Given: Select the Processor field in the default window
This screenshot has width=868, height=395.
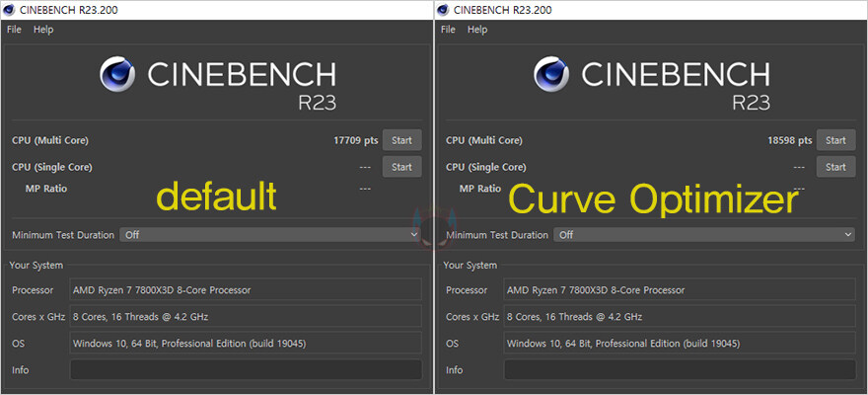Looking at the screenshot, I should [x=246, y=290].
